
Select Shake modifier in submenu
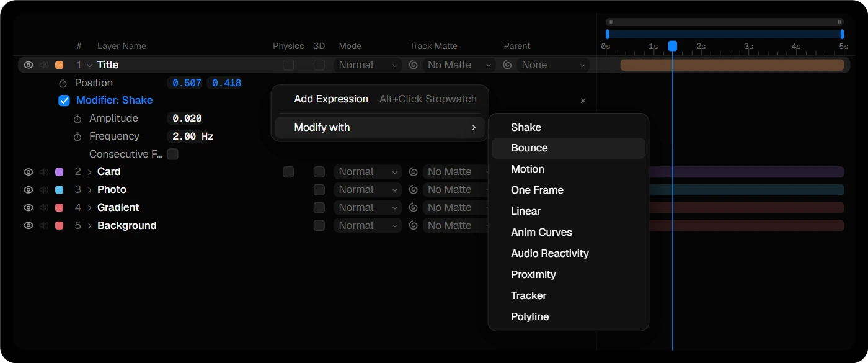tap(569, 127)
